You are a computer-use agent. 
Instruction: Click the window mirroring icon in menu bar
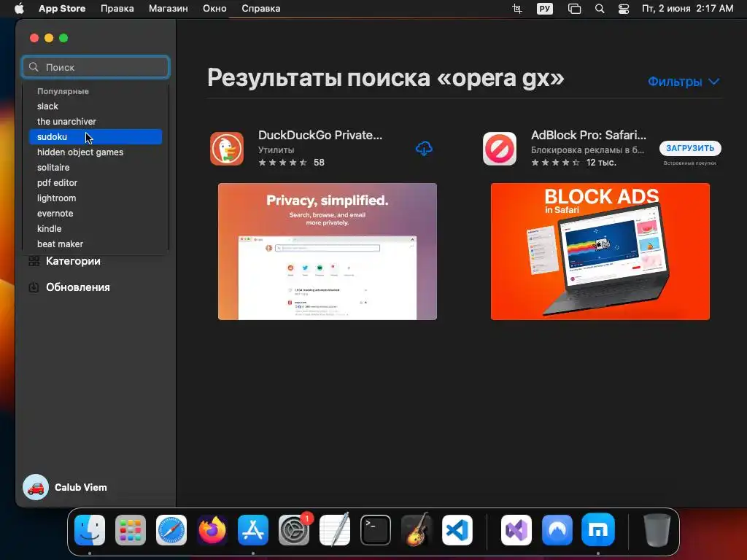click(x=575, y=9)
